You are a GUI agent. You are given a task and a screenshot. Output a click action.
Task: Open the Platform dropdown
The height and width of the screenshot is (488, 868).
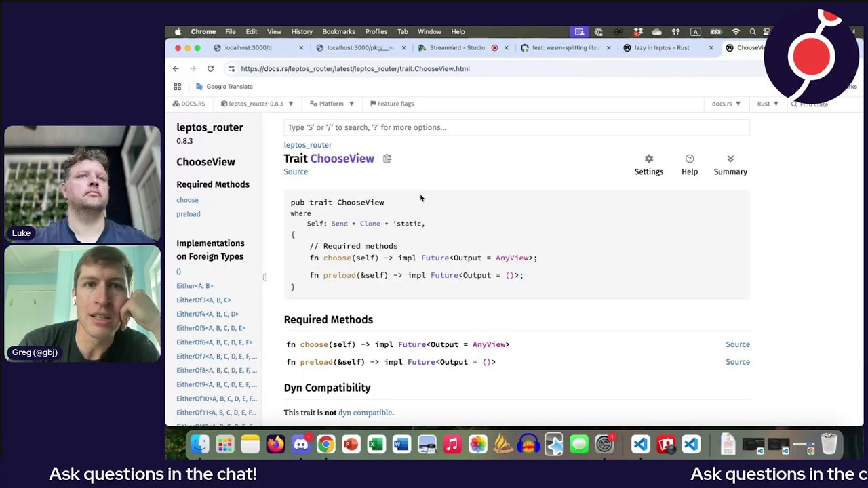tap(332, 104)
